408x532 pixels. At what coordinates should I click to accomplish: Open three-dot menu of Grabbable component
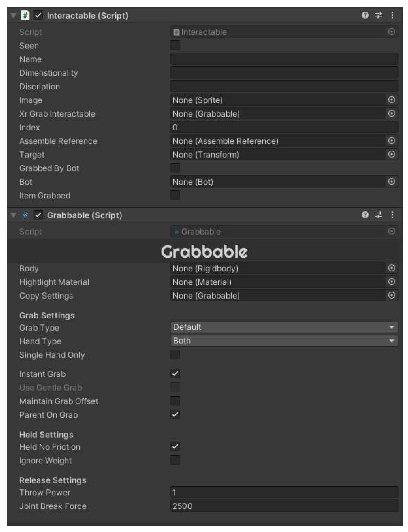(x=392, y=215)
